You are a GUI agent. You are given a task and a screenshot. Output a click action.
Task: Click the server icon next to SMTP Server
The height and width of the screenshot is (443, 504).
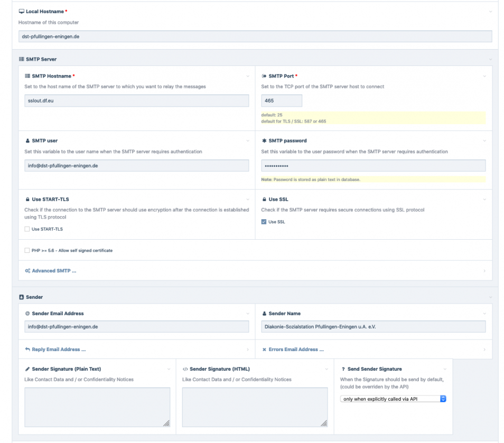pos(22,59)
